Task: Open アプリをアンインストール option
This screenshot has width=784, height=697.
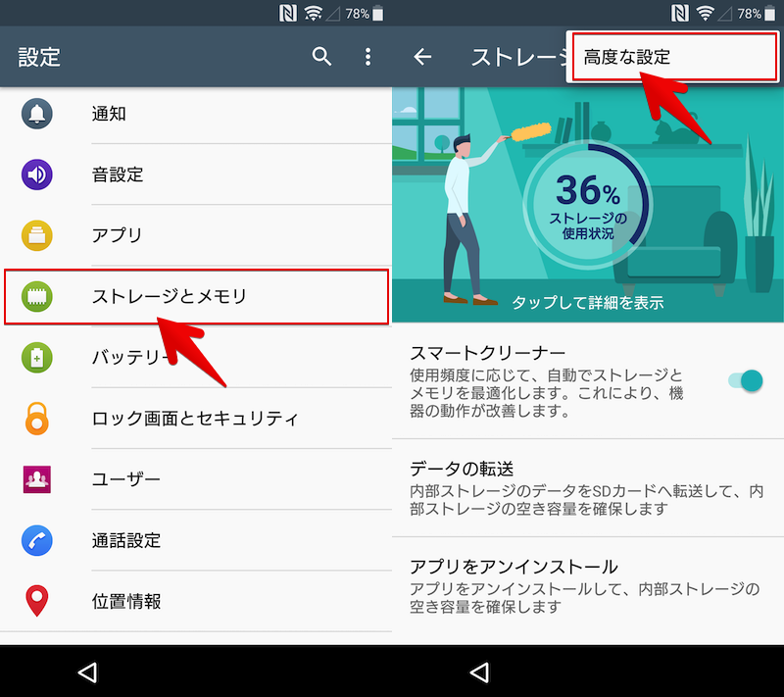Action: click(588, 585)
